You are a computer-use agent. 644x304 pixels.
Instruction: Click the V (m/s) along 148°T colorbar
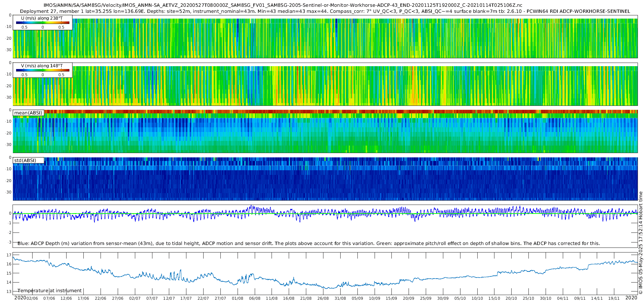pos(43,70)
